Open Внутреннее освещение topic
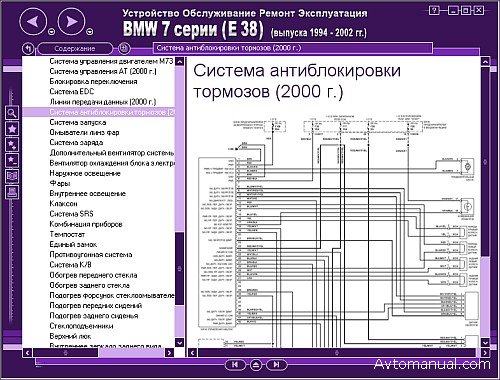 pos(88,194)
